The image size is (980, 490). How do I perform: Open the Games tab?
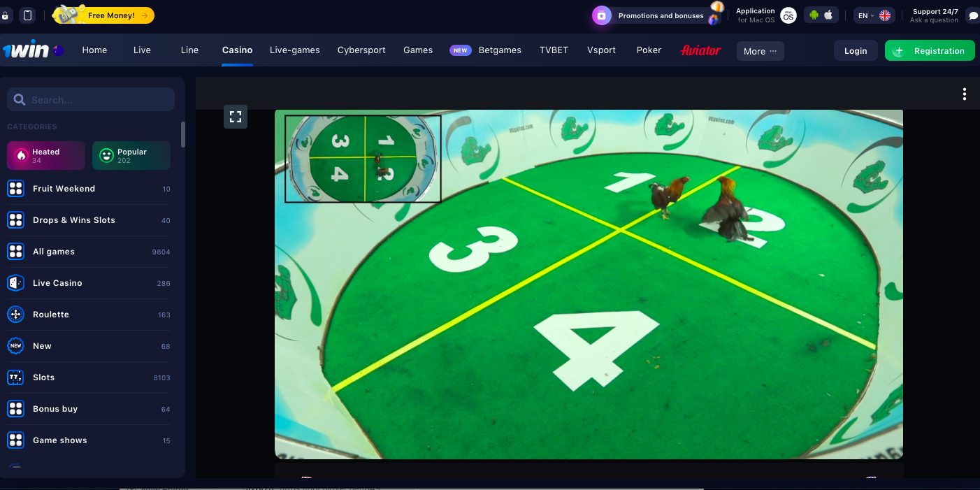pyautogui.click(x=418, y=50)
